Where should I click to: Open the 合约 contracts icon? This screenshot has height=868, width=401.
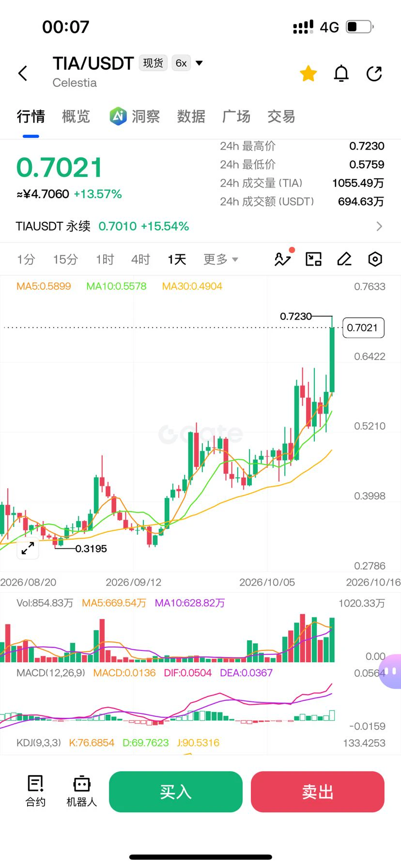(35, 790)
